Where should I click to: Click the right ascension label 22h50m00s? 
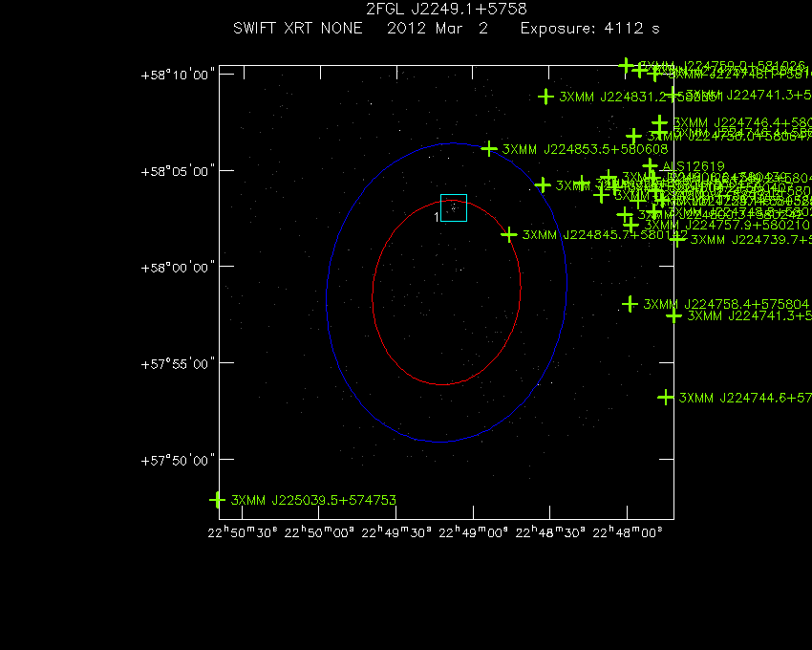tap(319, 532)
